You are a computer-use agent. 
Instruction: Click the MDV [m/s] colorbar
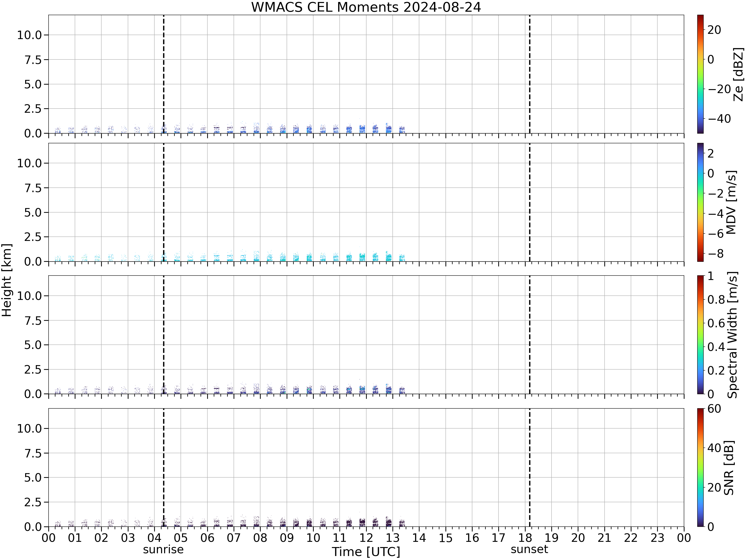point(700,202)
